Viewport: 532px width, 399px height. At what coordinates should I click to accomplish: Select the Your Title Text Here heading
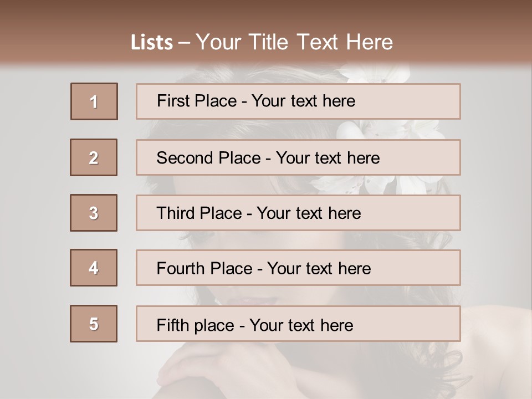(294, 42)
